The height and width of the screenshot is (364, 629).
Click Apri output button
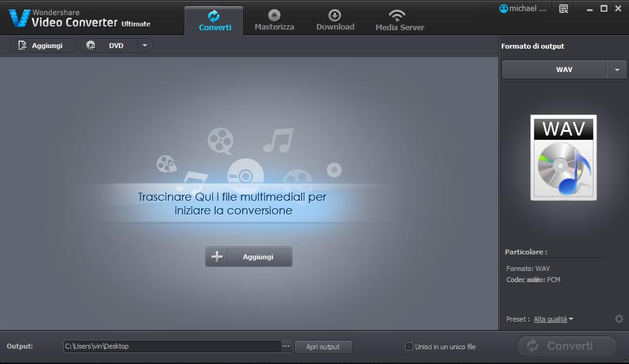pos(323,347)
